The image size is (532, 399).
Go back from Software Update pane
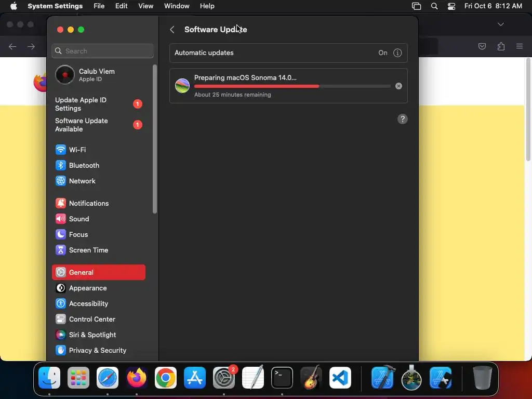172,30
